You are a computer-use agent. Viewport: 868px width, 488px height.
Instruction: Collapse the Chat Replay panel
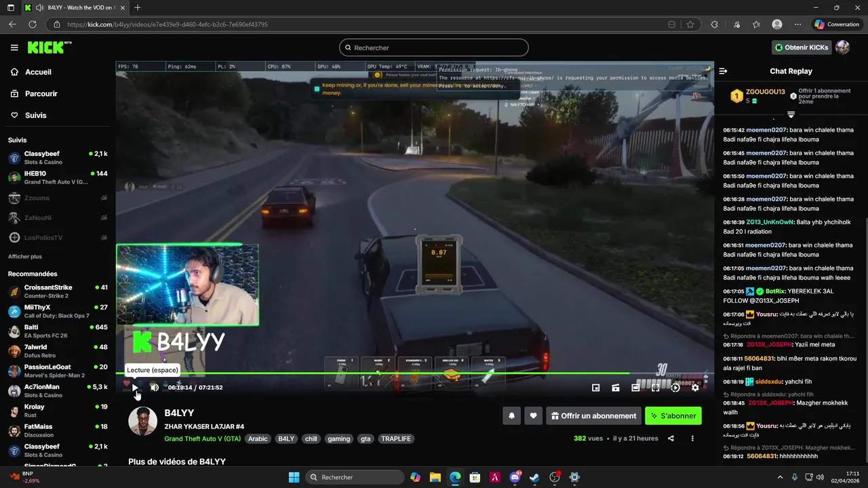[x=723, y=71]
